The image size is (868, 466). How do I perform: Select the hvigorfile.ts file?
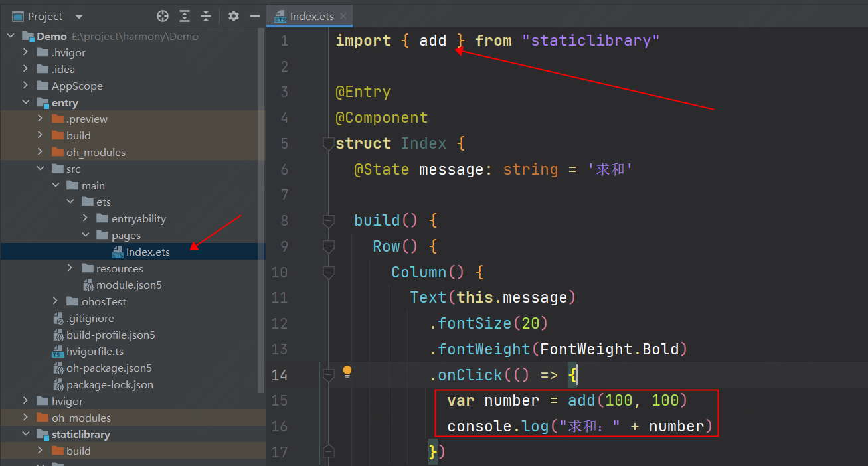94,352
